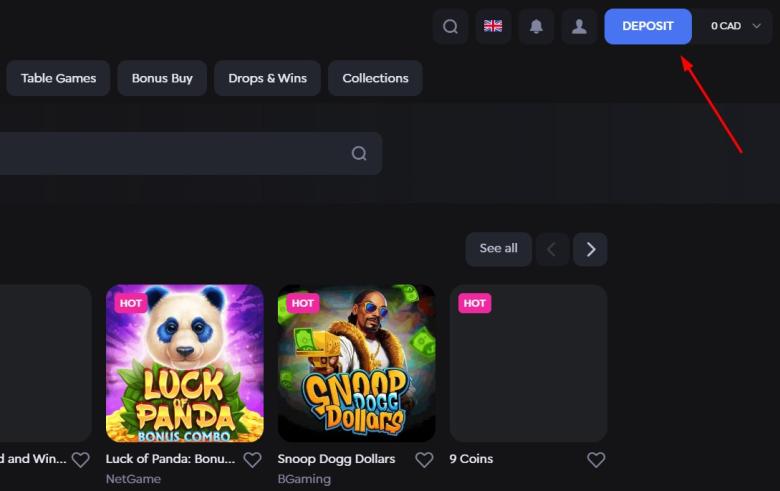This screenshot has height=491, width=780.
Task: Open the Luck of Panda game thumbnail
Action: (x=185, y=363)
